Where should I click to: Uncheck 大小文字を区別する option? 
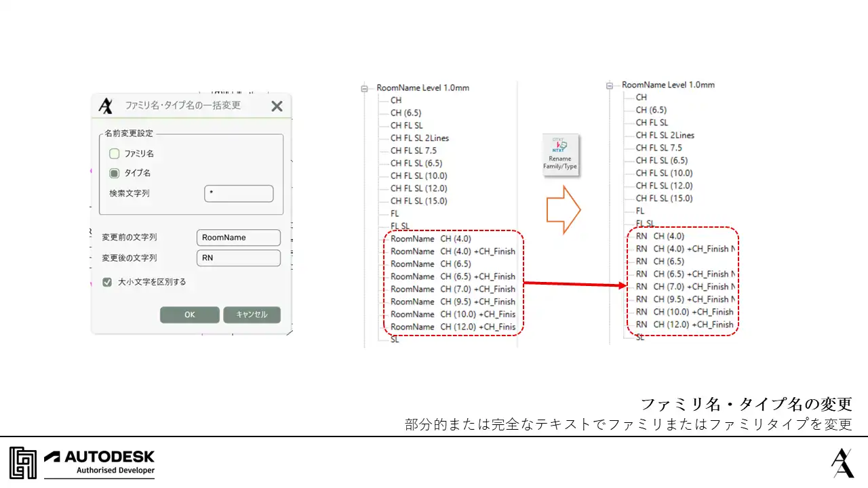pyautogui.click(x=107, y=282)
